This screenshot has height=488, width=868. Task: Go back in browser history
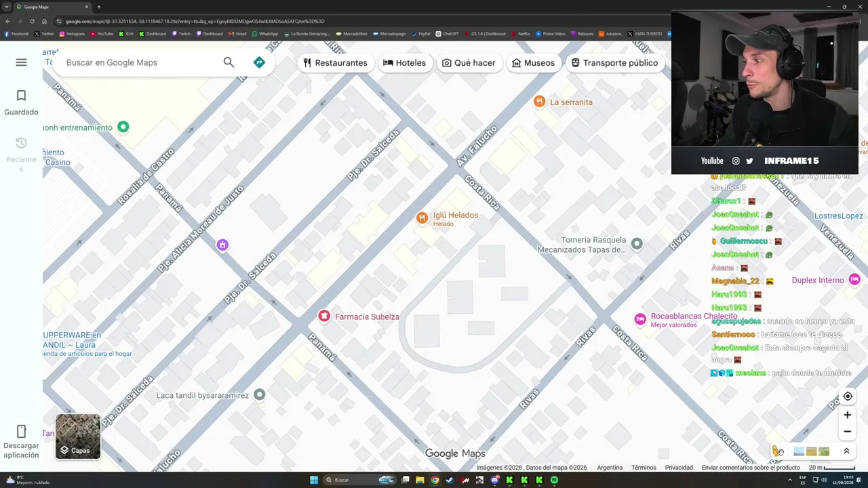coord(8,21)
